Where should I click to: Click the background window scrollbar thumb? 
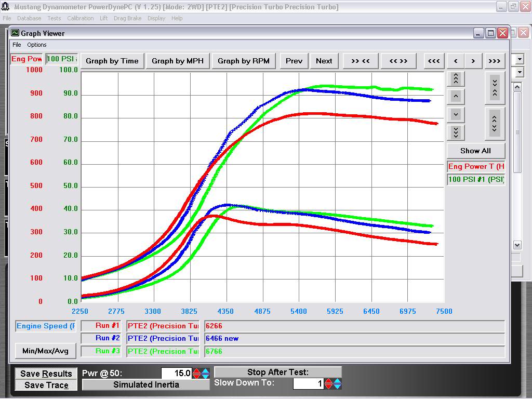tap(517, 132)
